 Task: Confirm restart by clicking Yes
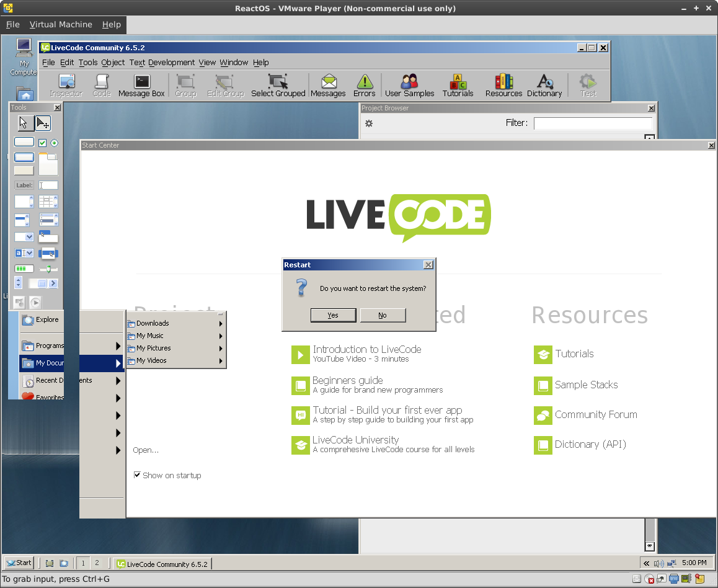pos(333,315)
